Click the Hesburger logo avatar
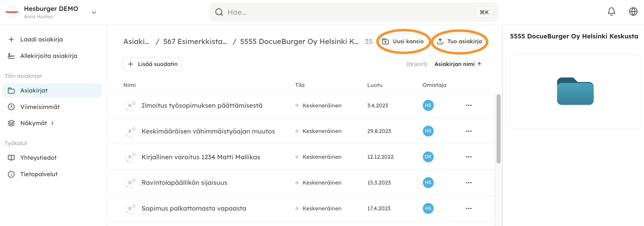644x226 pixels. click(12, 12)
